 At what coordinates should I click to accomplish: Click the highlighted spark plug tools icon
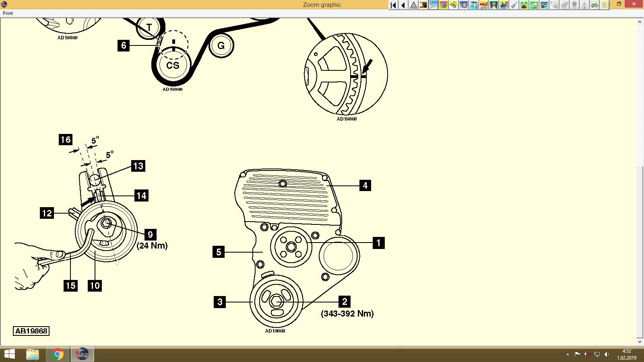coord(433,5)
